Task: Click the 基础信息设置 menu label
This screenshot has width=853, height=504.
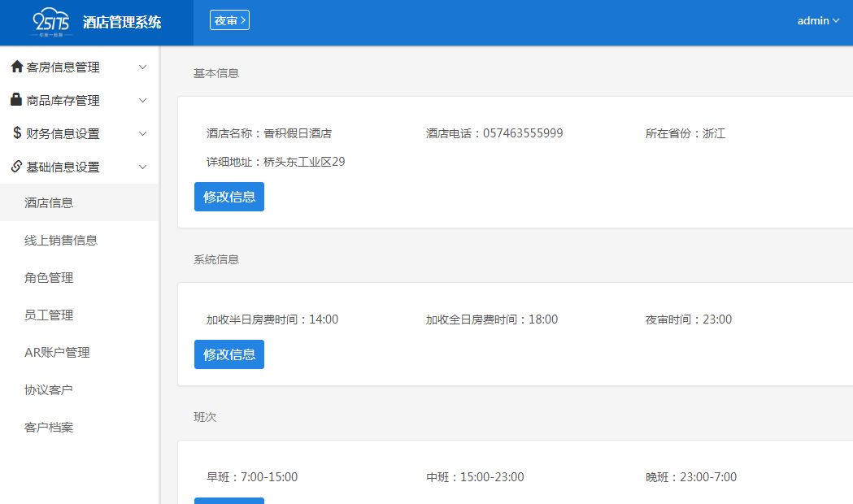Action: [63, 167]
